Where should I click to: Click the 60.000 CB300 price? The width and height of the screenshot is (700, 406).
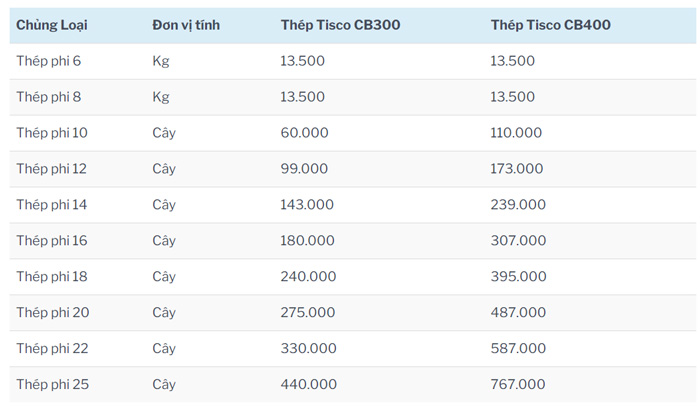(x=304, y=133)
